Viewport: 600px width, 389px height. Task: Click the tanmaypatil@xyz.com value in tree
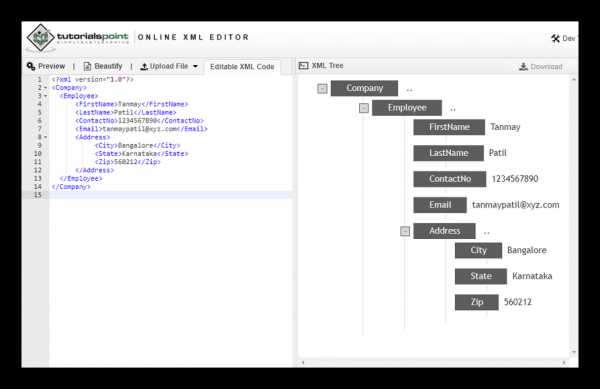(x=515, y=205)
